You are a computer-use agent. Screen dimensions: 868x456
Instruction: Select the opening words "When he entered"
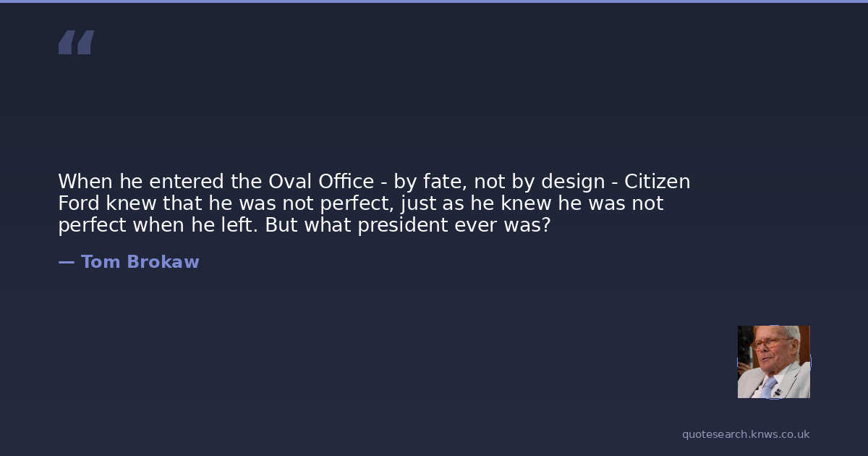141,181
